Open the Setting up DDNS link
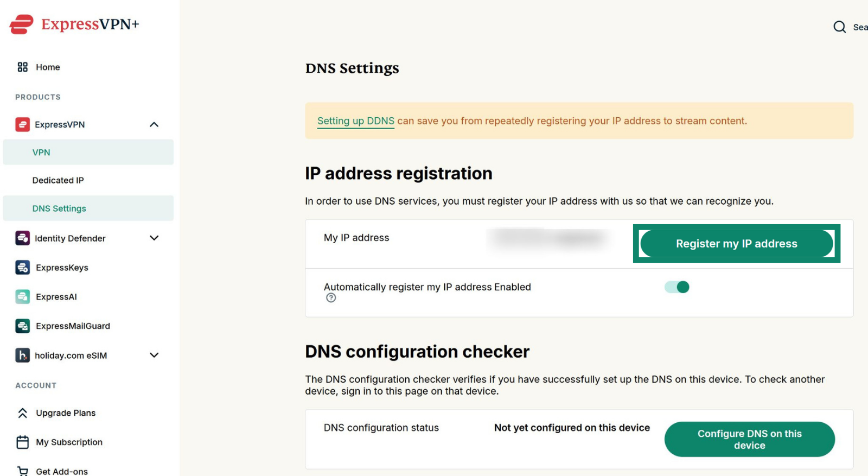Viewport: 868px width, 476px height. point(356,120)
